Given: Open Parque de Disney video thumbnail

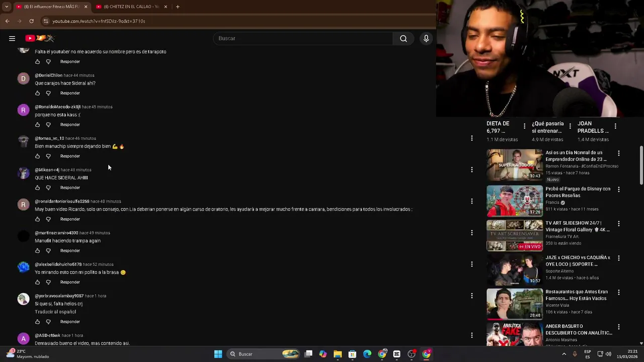Looking at the screenshot, I should pyautogui.click(x=514, y=201).
